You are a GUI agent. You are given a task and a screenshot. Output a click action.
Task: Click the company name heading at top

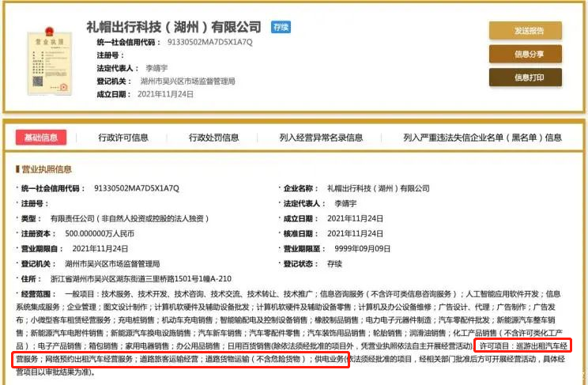175,27
